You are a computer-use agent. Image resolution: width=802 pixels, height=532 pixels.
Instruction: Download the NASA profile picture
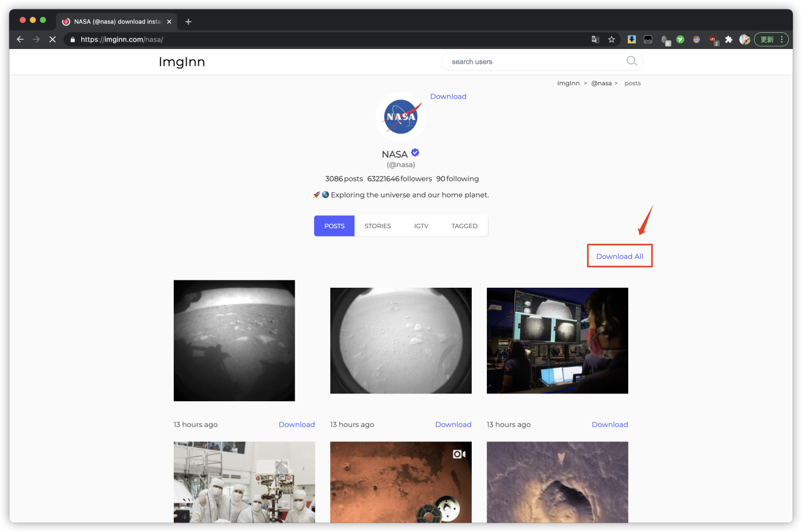(x=448, y=96)
